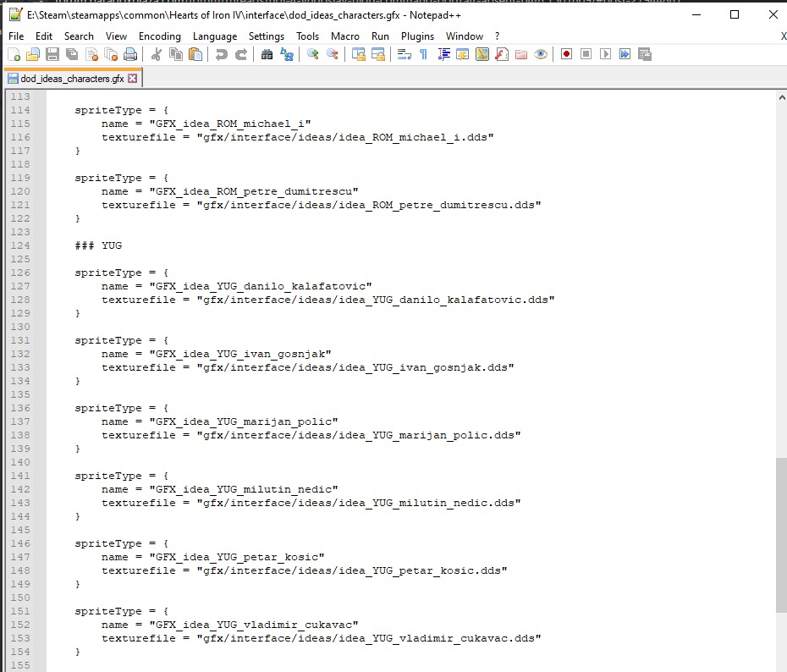Click the vertical scrollbar thumb
The width and height of the screenshot is (787, 672).
(x=780, y=535)
